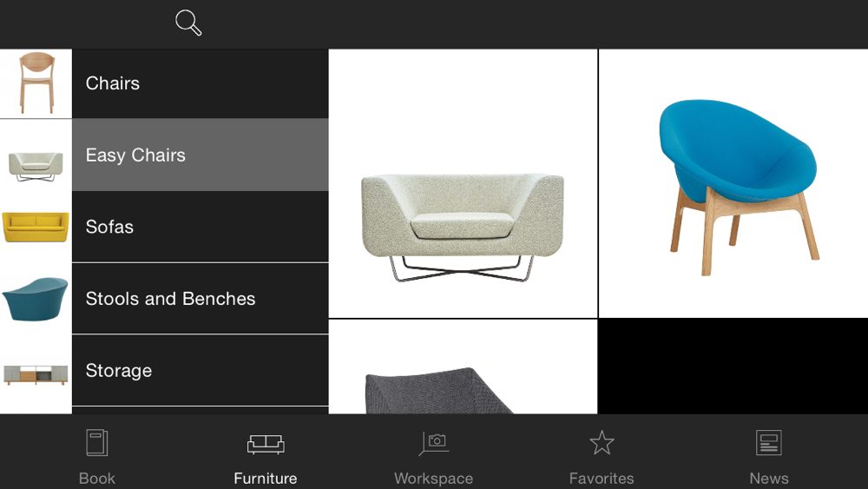The width and height of the screenshot is (868, 489).
Task: Select the yellow sofa thumbnail
Action: [36, 227]
